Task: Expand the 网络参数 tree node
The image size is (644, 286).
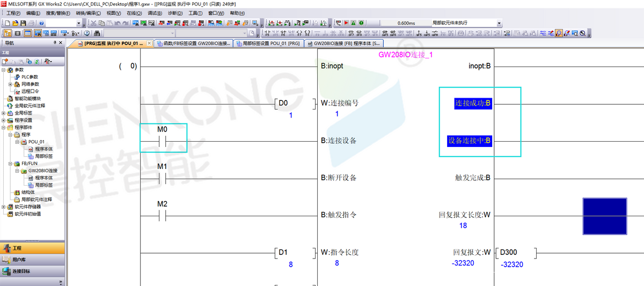Action: pyautogui.click(x=10, y=84)
